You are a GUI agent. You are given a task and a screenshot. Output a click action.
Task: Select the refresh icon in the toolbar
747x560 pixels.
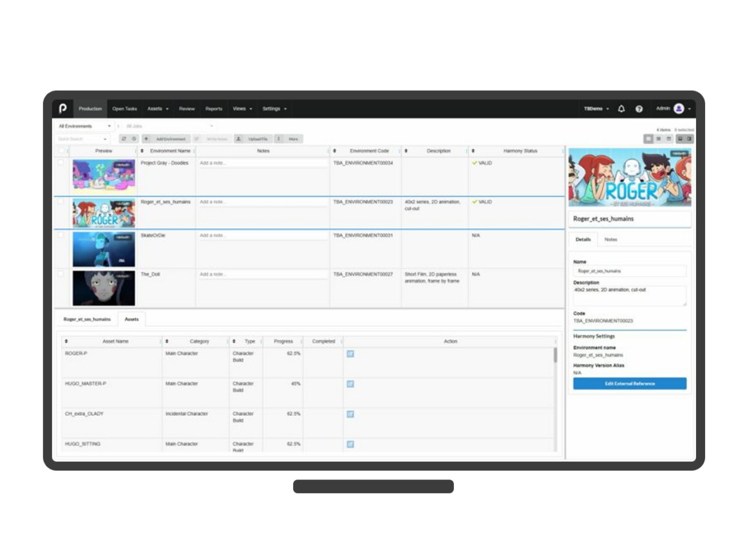[124, 138]
